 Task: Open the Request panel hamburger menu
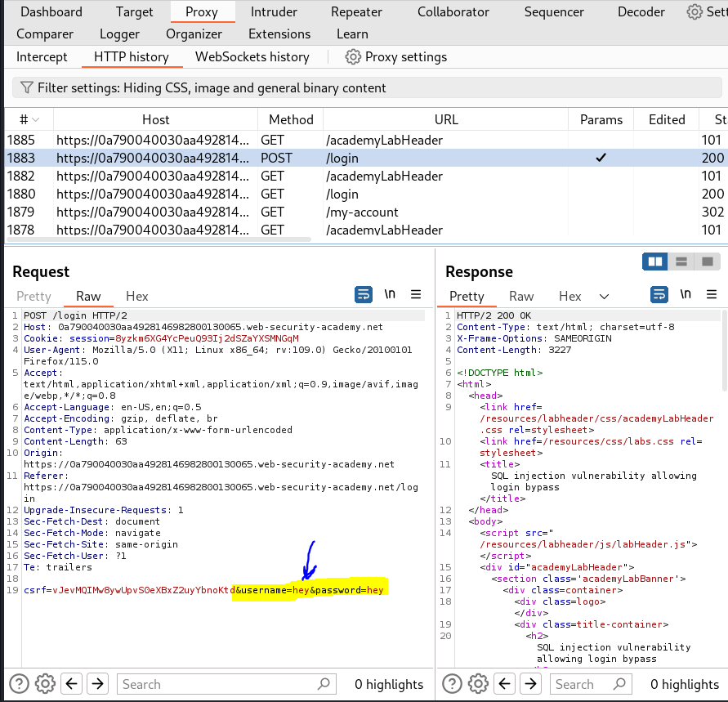[x=417, y=295]
